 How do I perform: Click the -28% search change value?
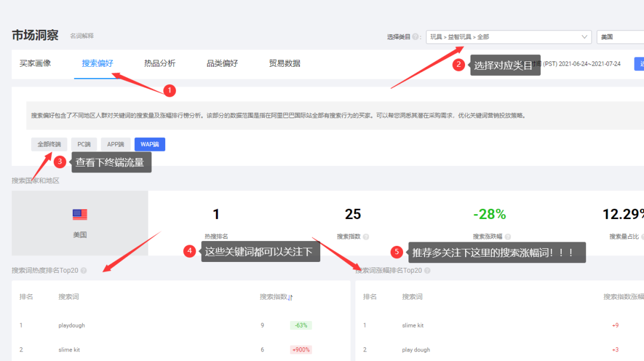pyautogui.click(x=490, y=214)
